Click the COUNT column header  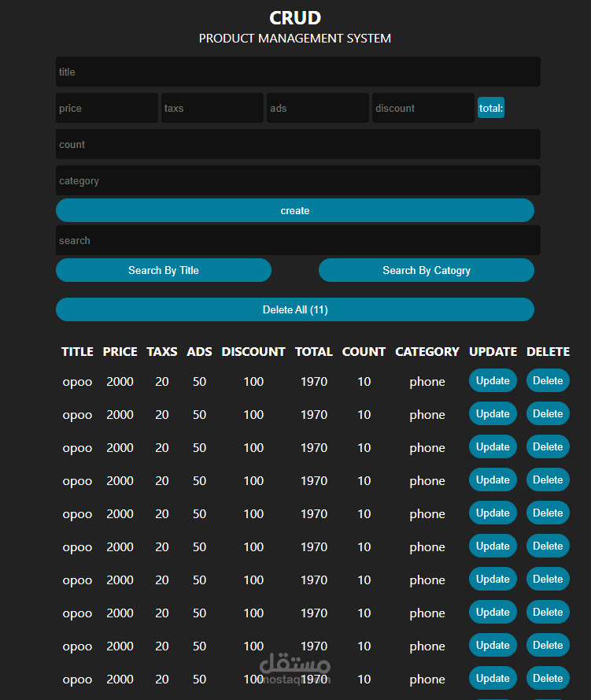(364, 352)
